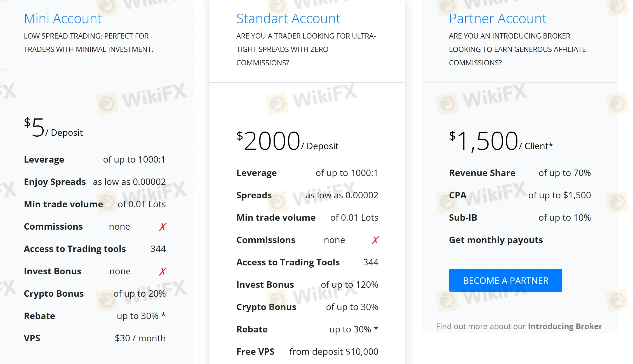Click the red X beside Mini Commissions
The image size is (633, 364).
(163, 227)
